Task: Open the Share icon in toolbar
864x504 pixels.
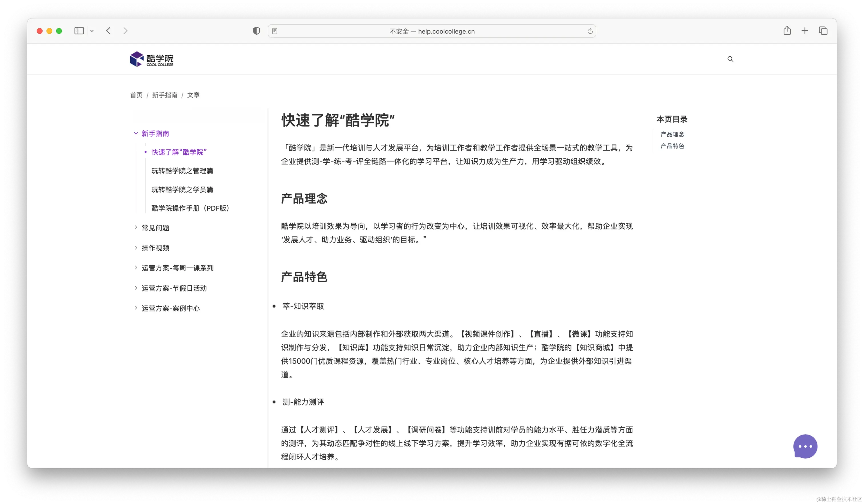Action: click(x=787, y=31)
